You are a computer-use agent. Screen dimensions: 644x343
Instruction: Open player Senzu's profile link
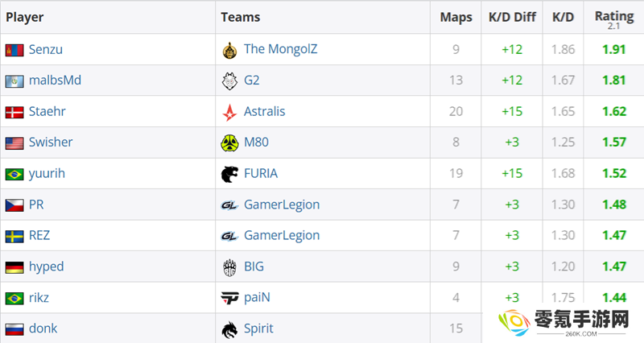click(46, 49)
